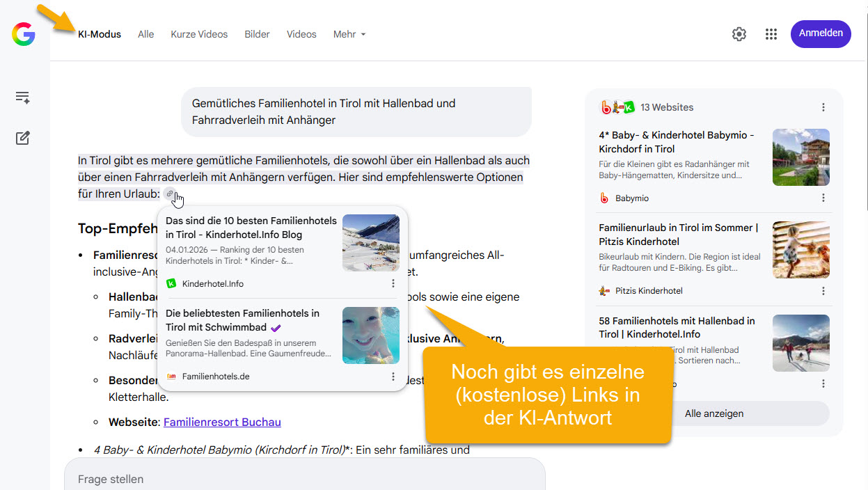868x490 pixels.
Task: Click Alle anzeigen to show all sources
Action: 714,413
